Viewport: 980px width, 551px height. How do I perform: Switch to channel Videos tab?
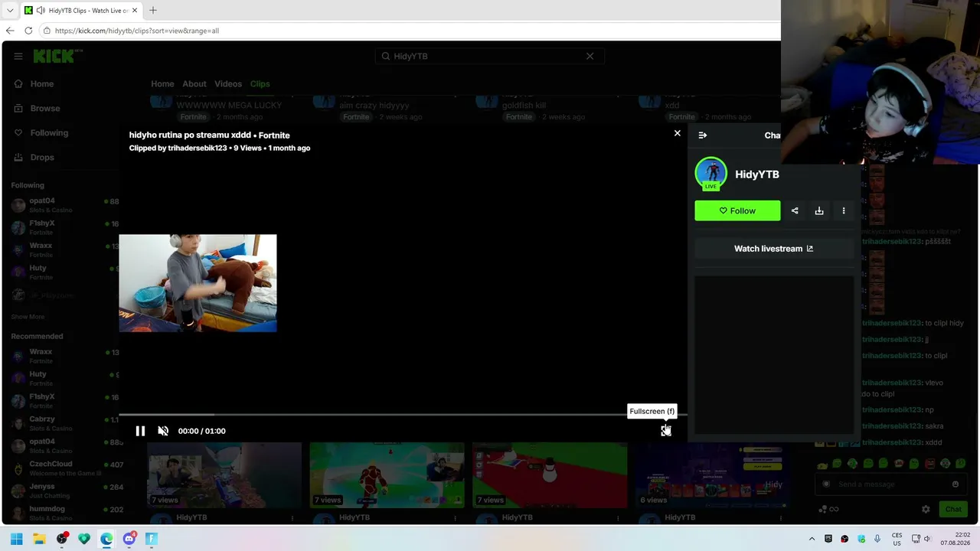click(x=228, y=83)
